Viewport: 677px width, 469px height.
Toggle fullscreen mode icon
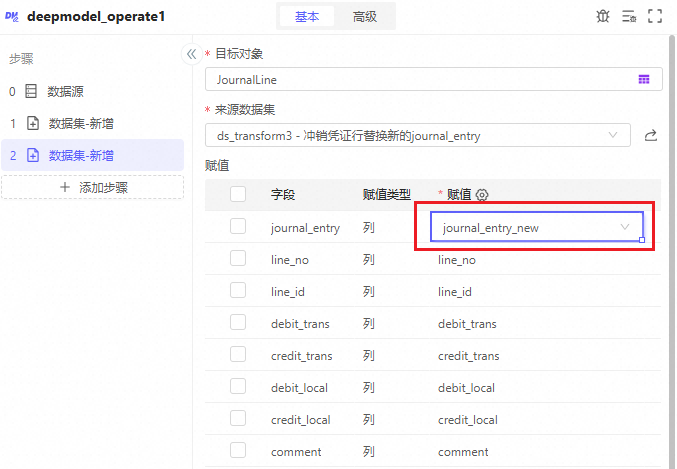click(x=656, y=16)
